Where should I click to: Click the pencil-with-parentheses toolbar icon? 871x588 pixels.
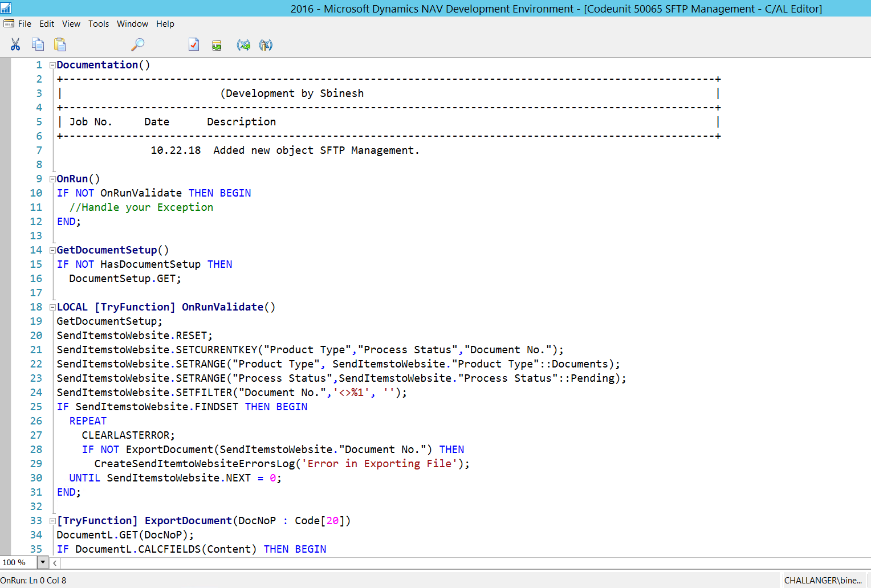pos(265,44)
